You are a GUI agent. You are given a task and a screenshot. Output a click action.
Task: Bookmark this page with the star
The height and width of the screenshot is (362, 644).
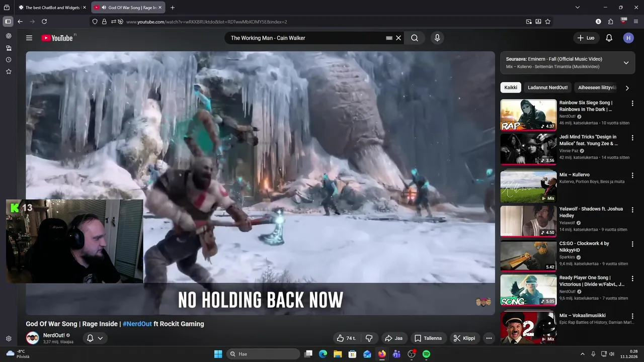tap(548, 22)
